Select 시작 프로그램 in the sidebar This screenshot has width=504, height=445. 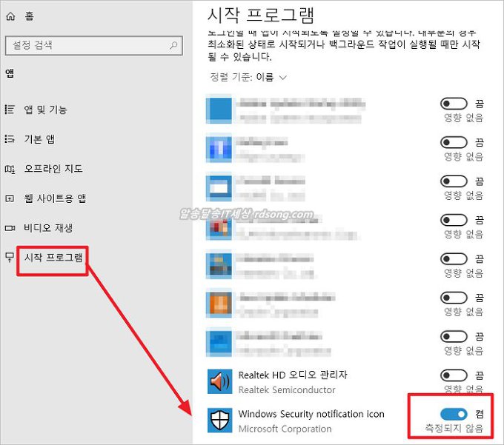(53, 258)
